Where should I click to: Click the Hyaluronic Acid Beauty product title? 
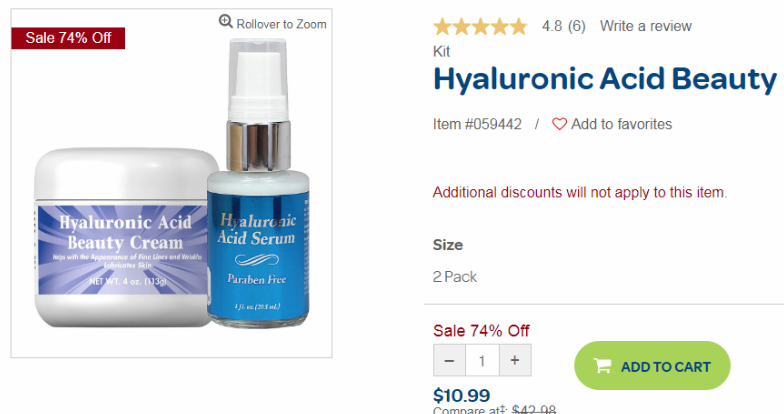[x=605, y=79]
